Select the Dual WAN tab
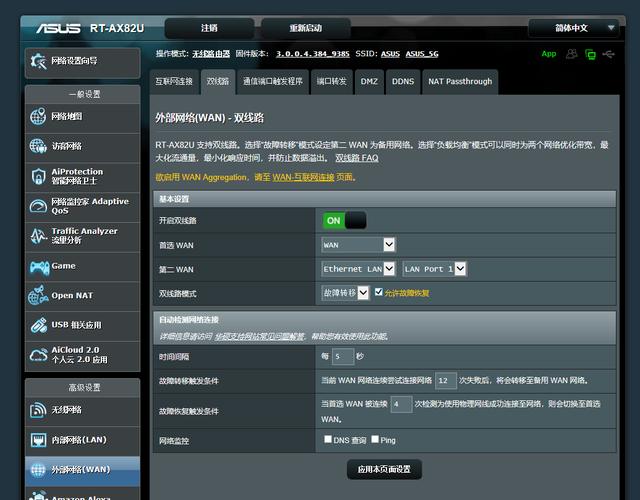 218,82
